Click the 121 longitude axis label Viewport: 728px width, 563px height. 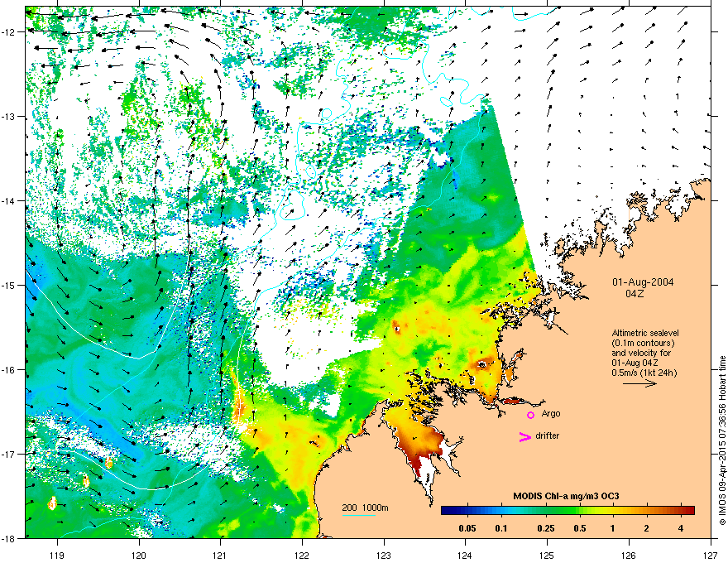[x=220, y=555]
